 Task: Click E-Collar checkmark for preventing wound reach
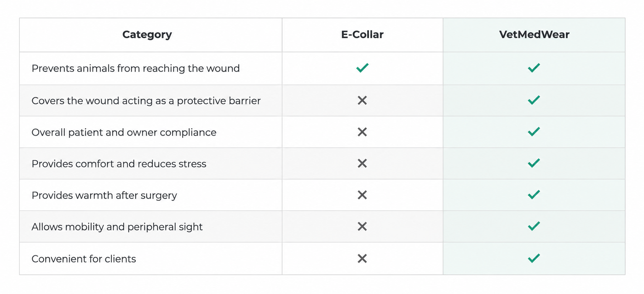362,68
